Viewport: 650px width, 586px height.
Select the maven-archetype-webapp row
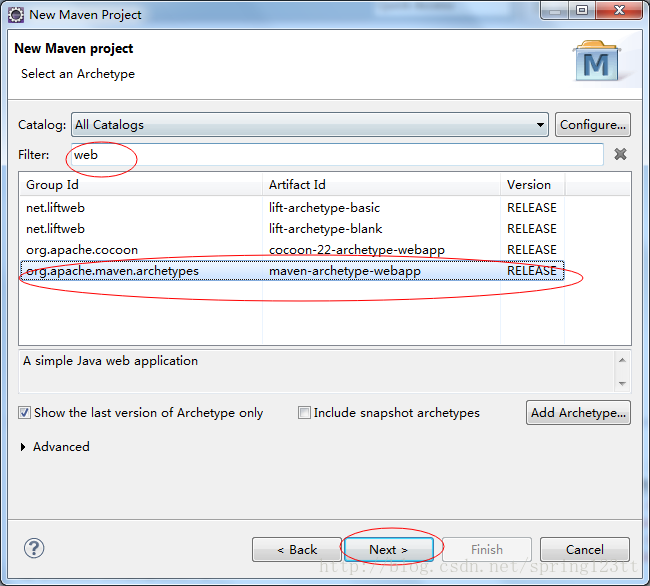coord(292,271)
